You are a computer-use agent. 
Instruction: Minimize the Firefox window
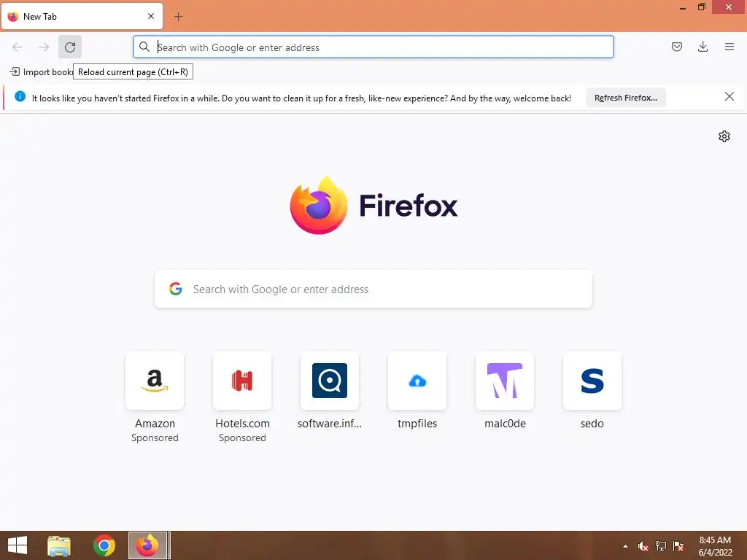pyautogui.click(x=683, y=7)
